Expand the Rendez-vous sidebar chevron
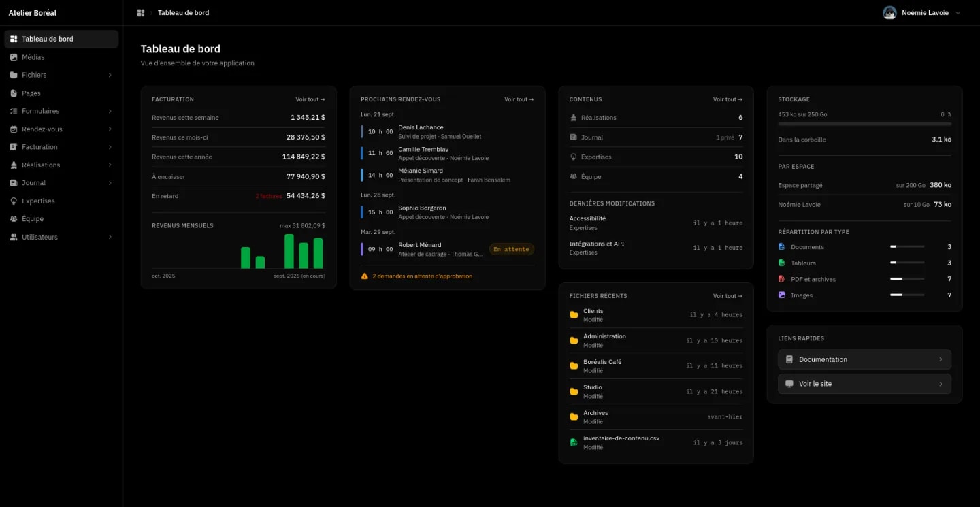This screenshot has height=507, width=980. (x=110, y=129)
